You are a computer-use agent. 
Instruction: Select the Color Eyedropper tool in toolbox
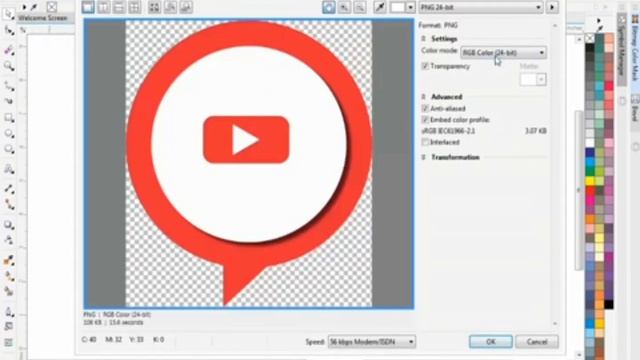click(9, 260)
